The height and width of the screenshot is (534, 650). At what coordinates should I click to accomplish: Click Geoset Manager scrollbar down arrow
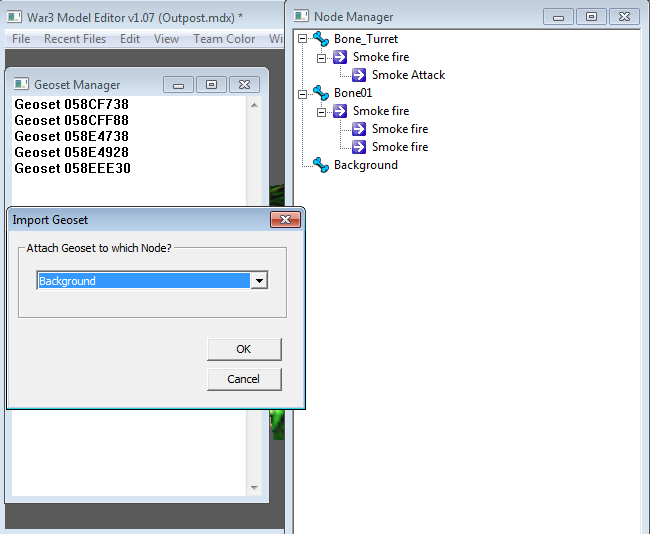[255, 488]
